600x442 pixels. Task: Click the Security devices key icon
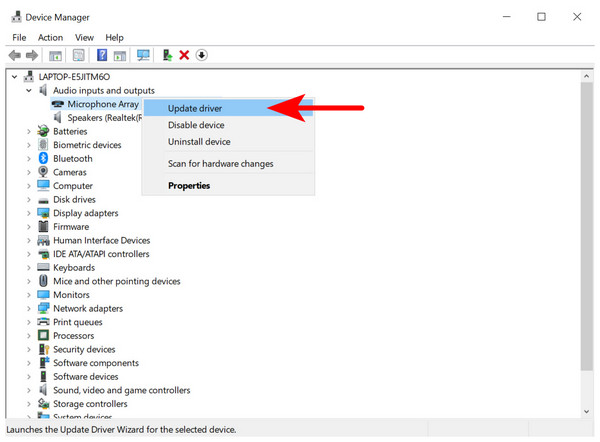click(44, 349)
